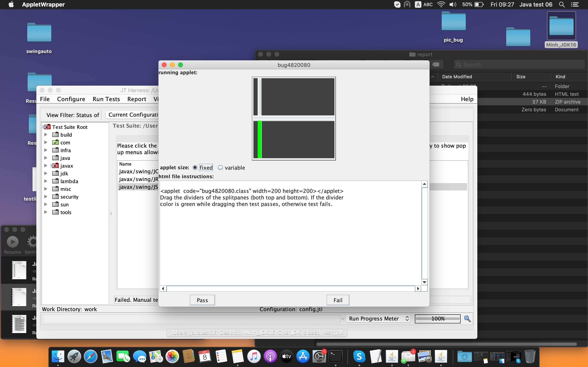Click the Resume play icon
Image resolution: width=588 pixels, height=367 pixels.
click(12, 242)
